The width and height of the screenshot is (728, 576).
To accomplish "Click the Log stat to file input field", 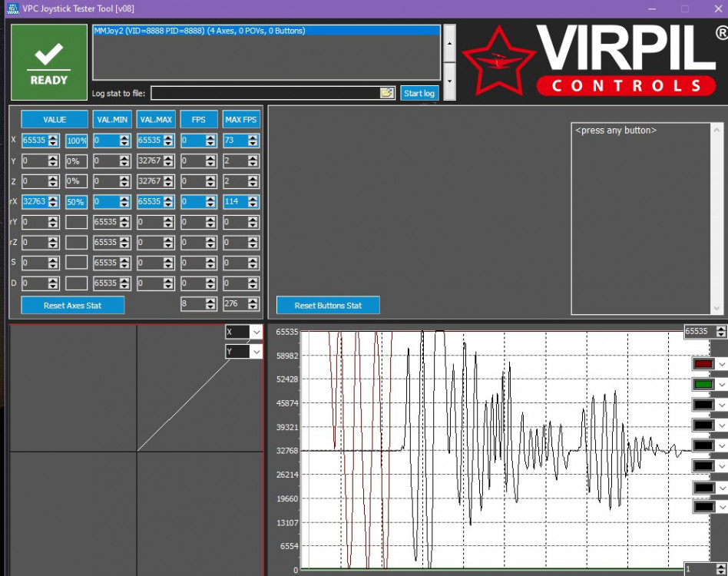I will click(x=265, y=93).
